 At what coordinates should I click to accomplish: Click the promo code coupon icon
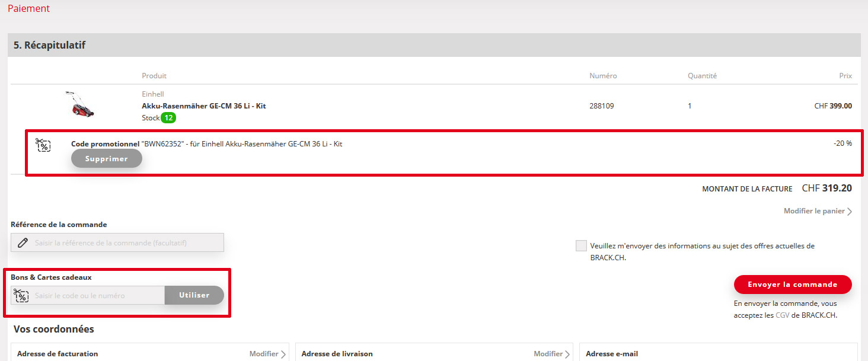(43, 145)
